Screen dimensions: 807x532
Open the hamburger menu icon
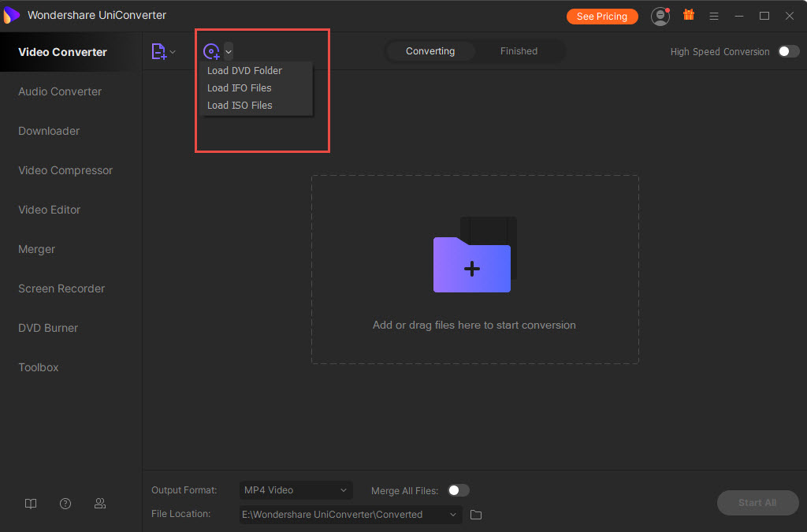(x=714, y=16)
